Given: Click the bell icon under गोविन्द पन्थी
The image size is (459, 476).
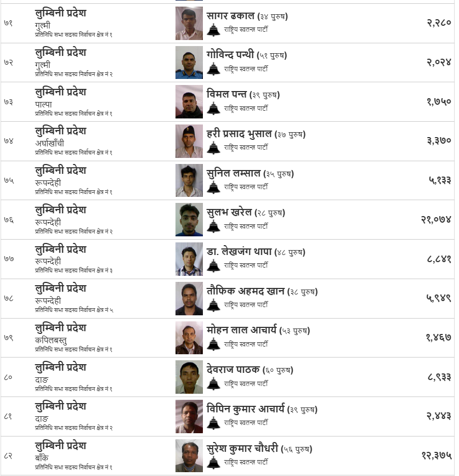Looking at the screenshot, I should coord(213,69).
